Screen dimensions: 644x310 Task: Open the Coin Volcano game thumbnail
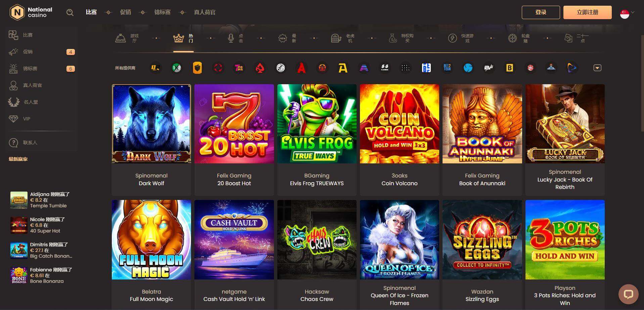point(400,124)
